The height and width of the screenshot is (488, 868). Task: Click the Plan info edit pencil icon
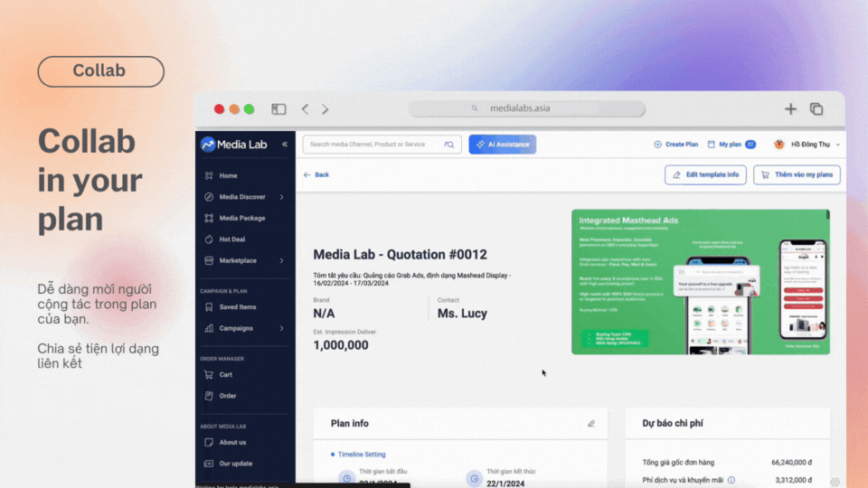click(591, 424)
